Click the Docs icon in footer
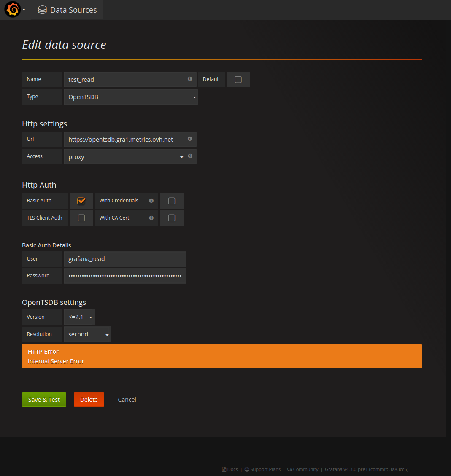Screen dimensions: 451x476 tap(224, 469)
